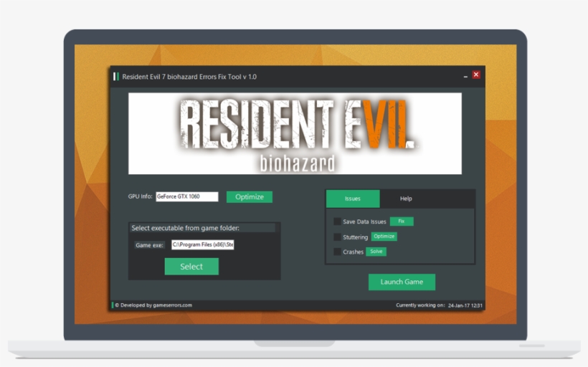The height and width of the screenshot is (367, 588).
Task: Click the 'Developed by gameserrors.com' text
Action: 153,305
